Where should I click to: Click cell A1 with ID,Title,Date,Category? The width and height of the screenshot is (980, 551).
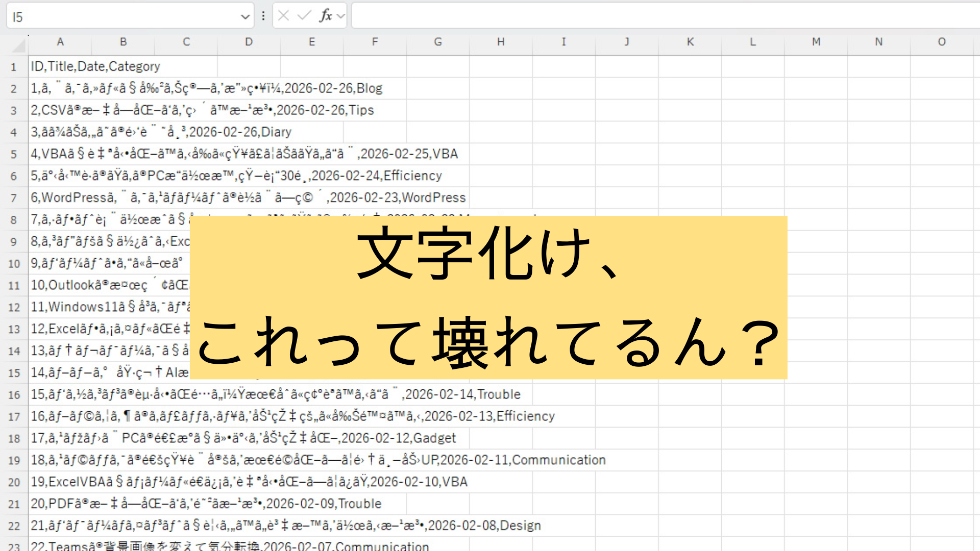60,66
